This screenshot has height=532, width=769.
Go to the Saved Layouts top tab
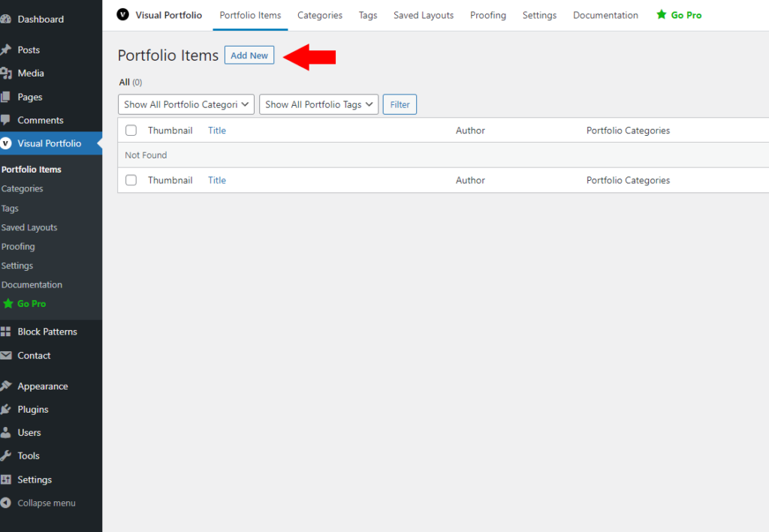pyautogui.click(x=424, y=15)
